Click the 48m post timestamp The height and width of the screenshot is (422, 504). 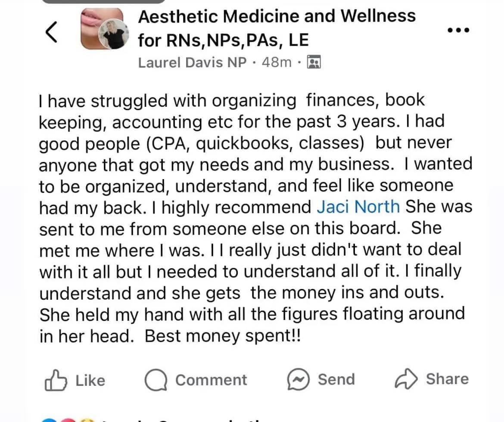click(276, 63)
